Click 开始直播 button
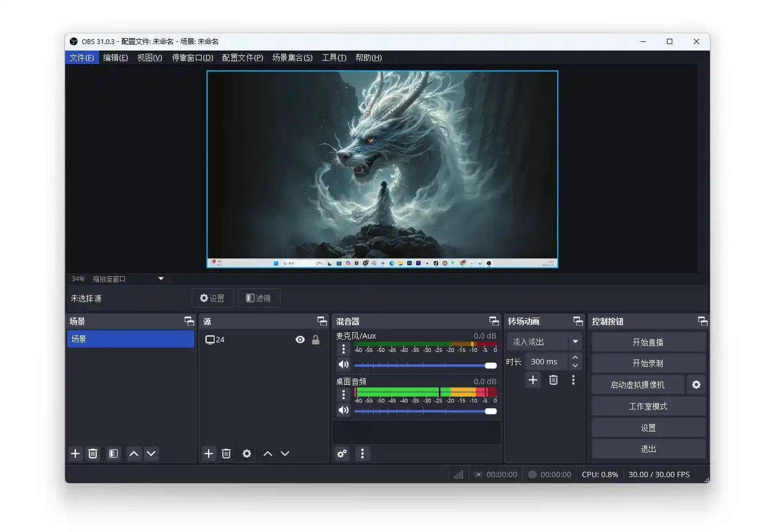 point(648,342)
